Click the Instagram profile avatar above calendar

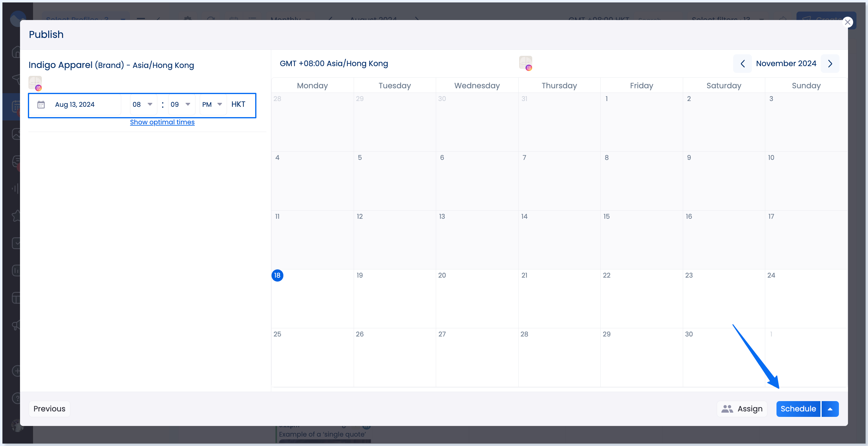(x=525, y=63)
